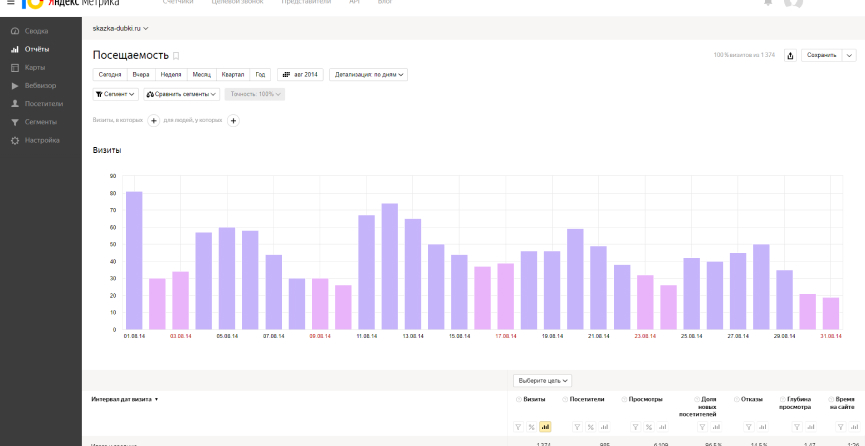Viewport: 865px width, 446px height.
Task: Click the tallest bar for 01.08.14
Action: [x=134, y=261]
